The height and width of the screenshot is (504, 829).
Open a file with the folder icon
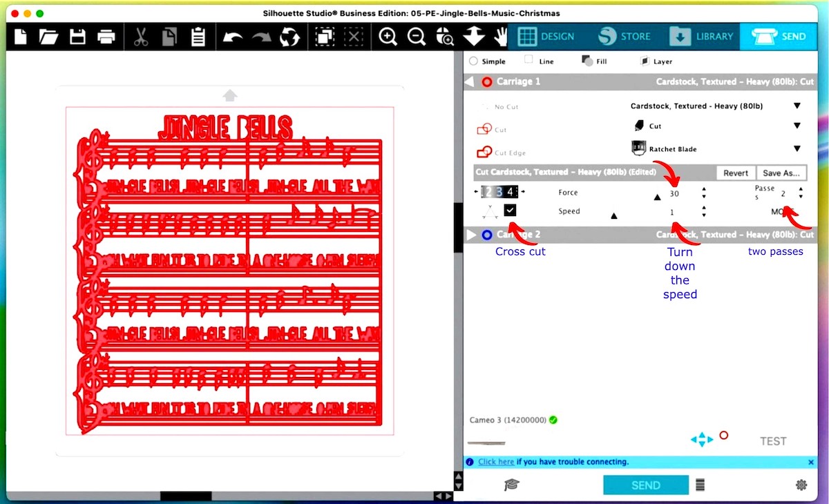[x=49, y=37]
